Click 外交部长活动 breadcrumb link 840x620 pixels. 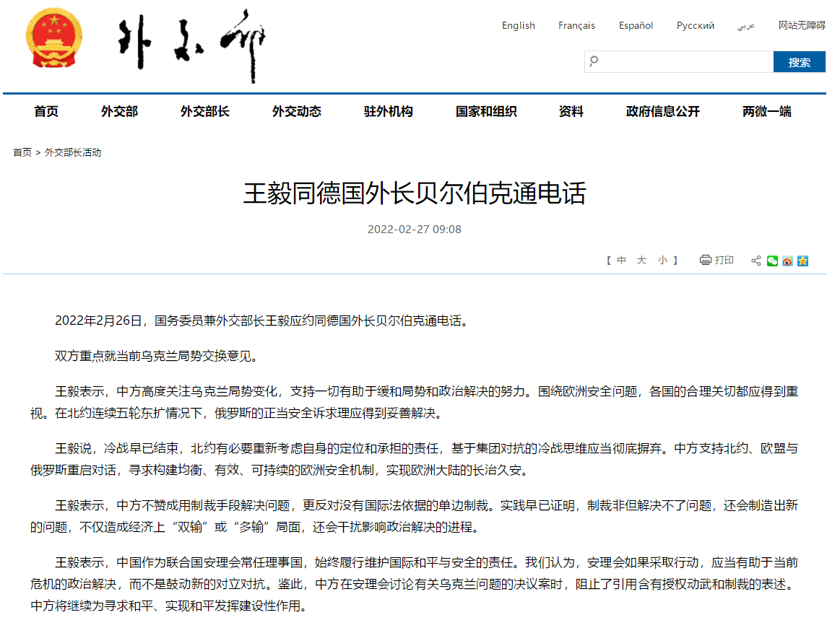[x=73, y=152]
